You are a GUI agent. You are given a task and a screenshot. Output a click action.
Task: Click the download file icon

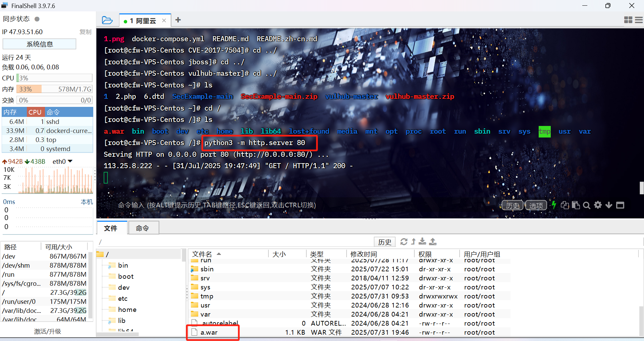click(423, 242)
